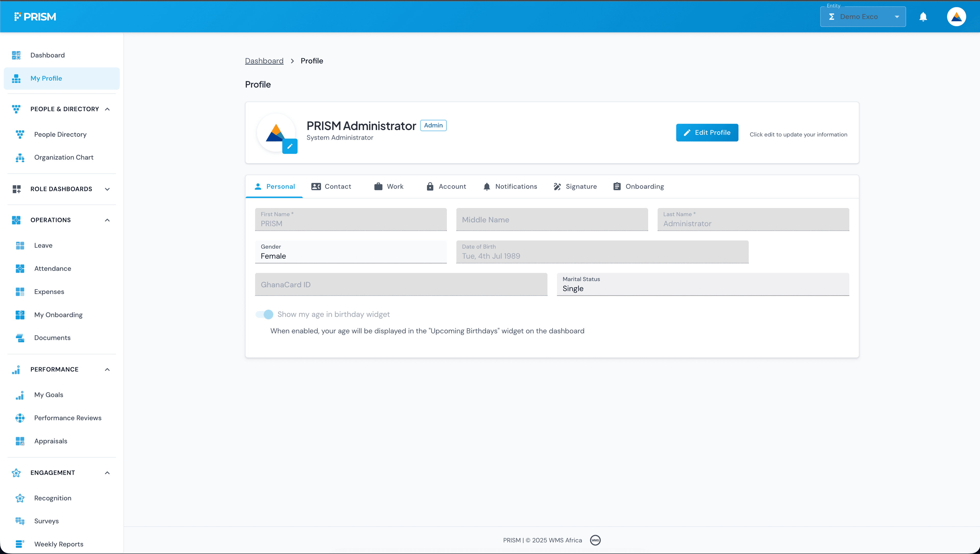980x554 pixels.
Task: Select the Recognition star icon in sidebar
Action: (20, 498)
